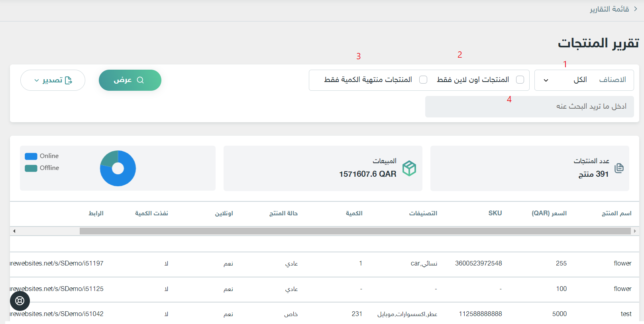Click the blue Online pie chart segment
Image resolution: width=644 pixels, height=324 pixels.
[x=124, y=177]
